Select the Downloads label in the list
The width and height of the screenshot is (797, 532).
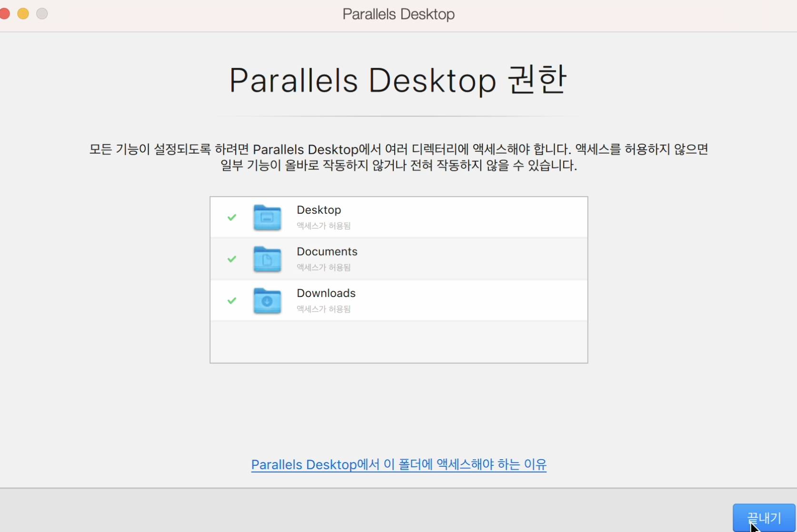point(326,293)
